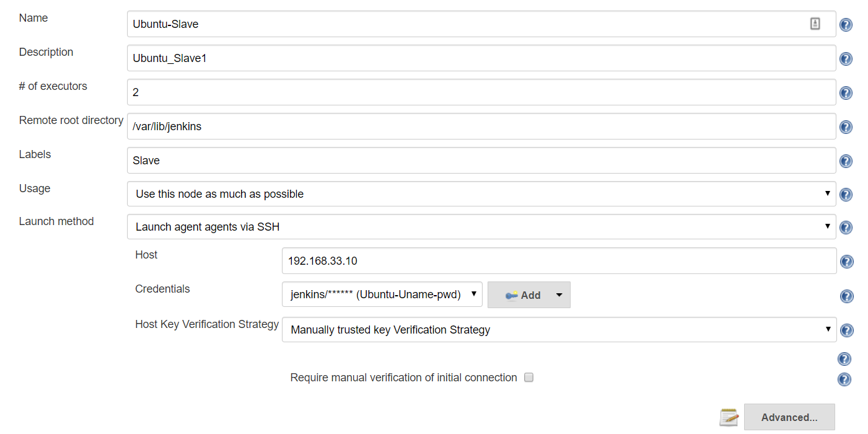The width and height of the screenshot is (868, 434).
Task: Click contact card icon inside Name field
Action: click(x=815, y=24)
